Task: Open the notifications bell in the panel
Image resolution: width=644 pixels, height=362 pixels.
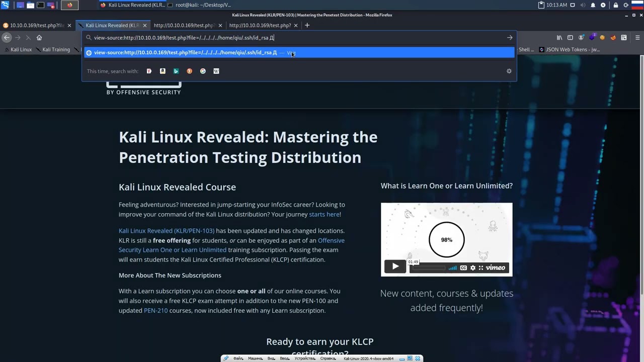Action: [593, 5]
